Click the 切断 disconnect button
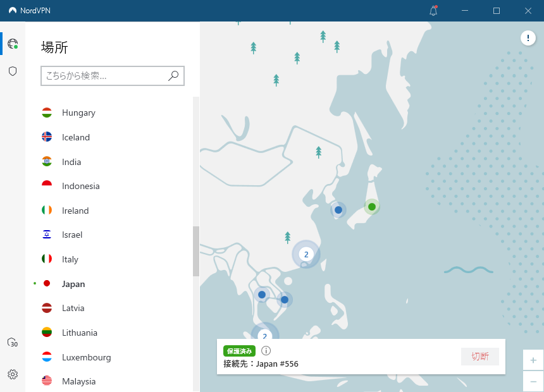This screenshot has width=544, height=392. 480,356
